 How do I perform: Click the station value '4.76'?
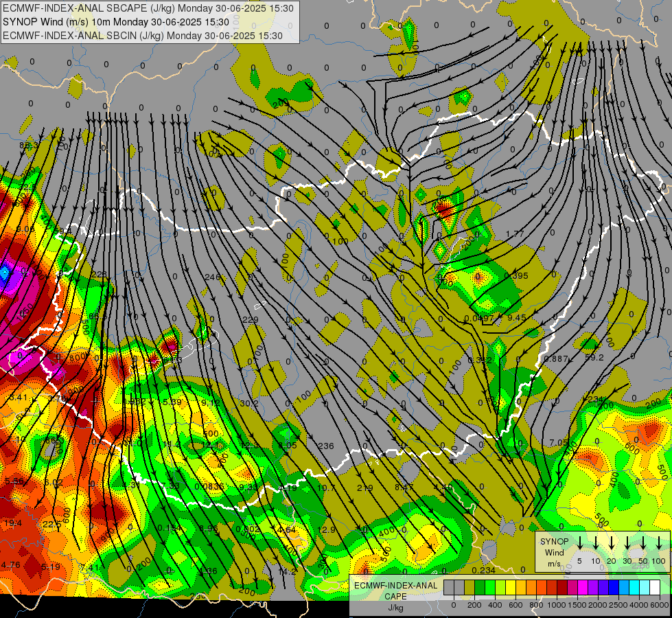[11, 564]
